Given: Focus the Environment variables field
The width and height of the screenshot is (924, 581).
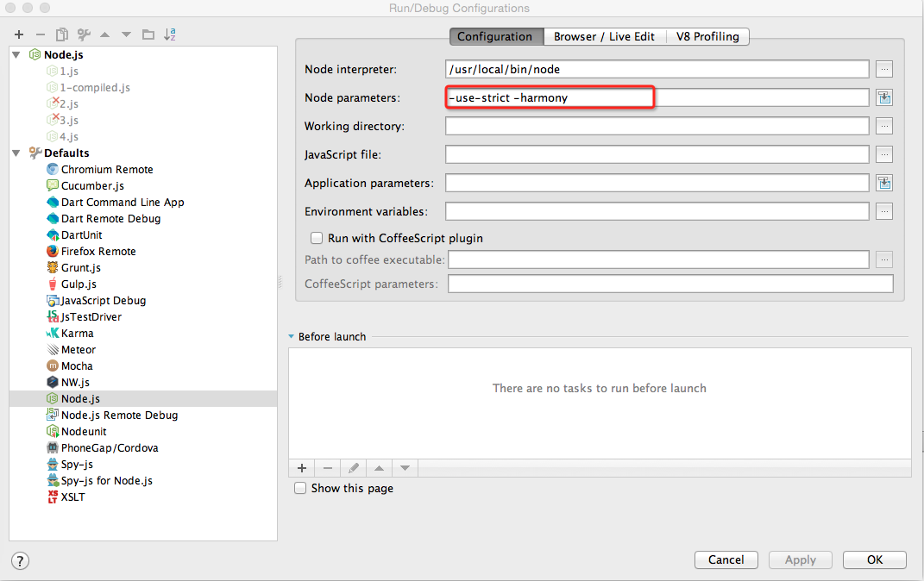Looking at the screenshot, I should pyautogui.click(x=657, y=210).
